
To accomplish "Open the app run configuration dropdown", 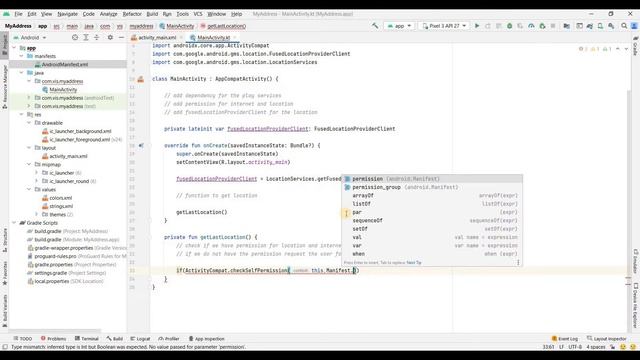I will pyautogui.click(x=399, y=26).
